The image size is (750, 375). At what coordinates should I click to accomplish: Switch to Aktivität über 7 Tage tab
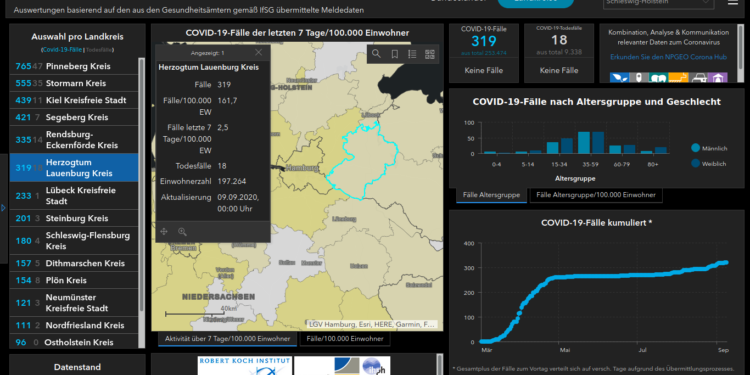click(227, 339)
